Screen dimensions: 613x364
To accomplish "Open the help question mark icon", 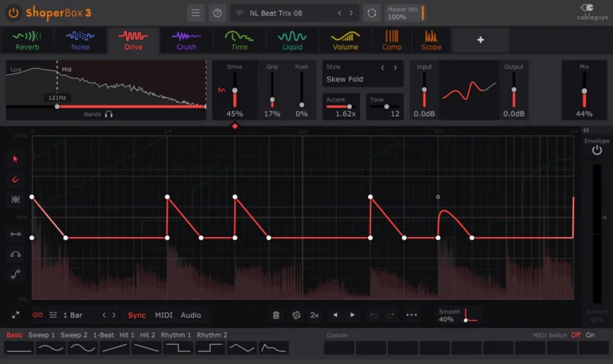I will 217,13.
